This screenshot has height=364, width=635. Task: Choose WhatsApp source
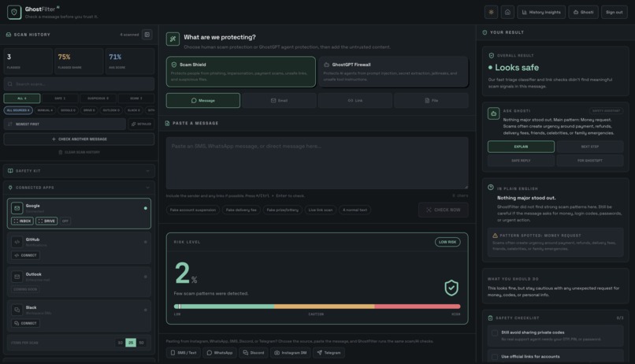point(220,353)
